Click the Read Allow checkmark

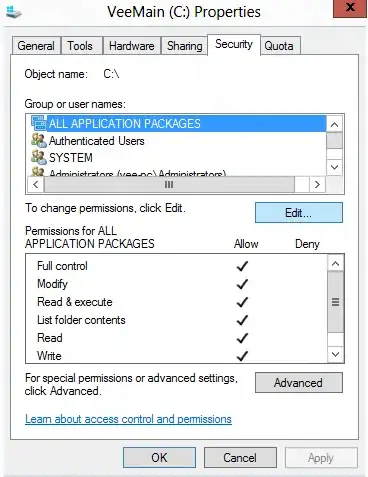tap(242, 338)
